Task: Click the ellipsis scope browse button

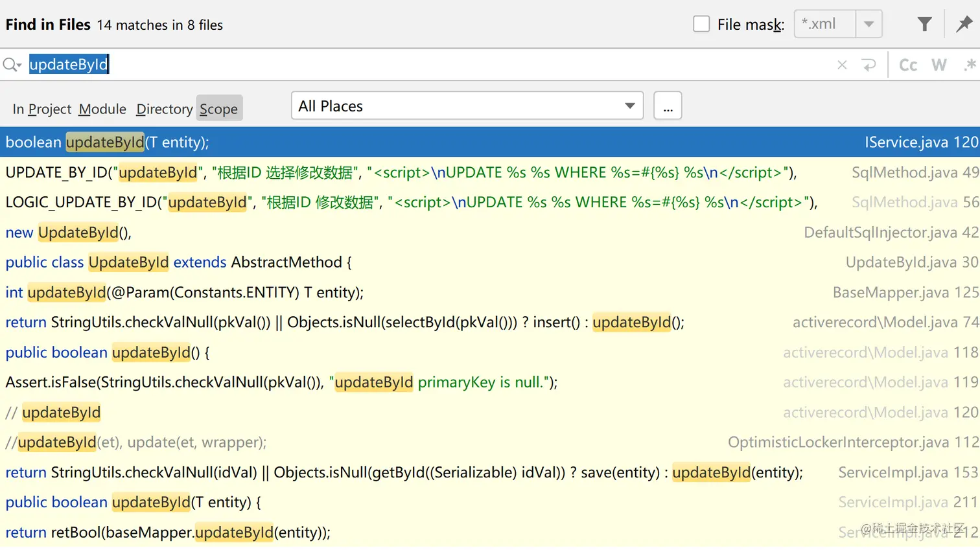Action: coord(668,106)
